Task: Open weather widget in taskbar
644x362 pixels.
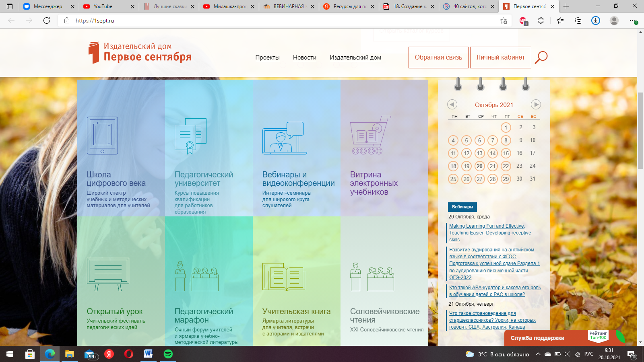Action: [497, 354]
